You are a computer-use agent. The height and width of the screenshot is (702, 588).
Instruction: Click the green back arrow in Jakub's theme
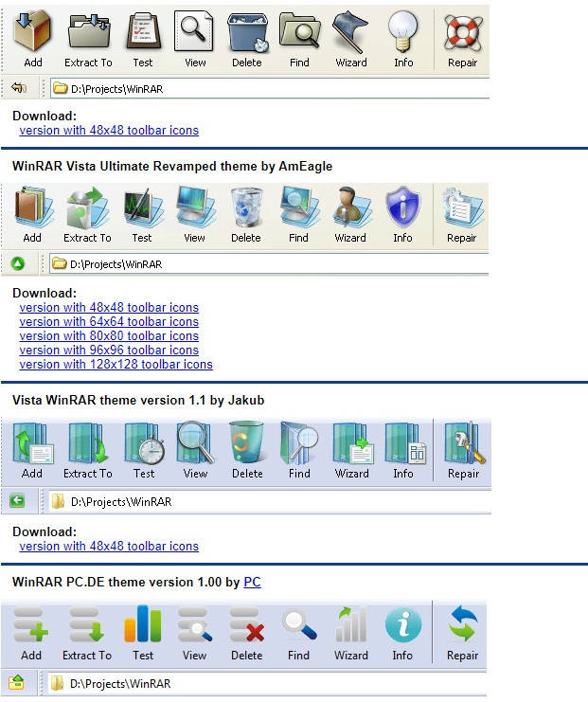[17, 500]
